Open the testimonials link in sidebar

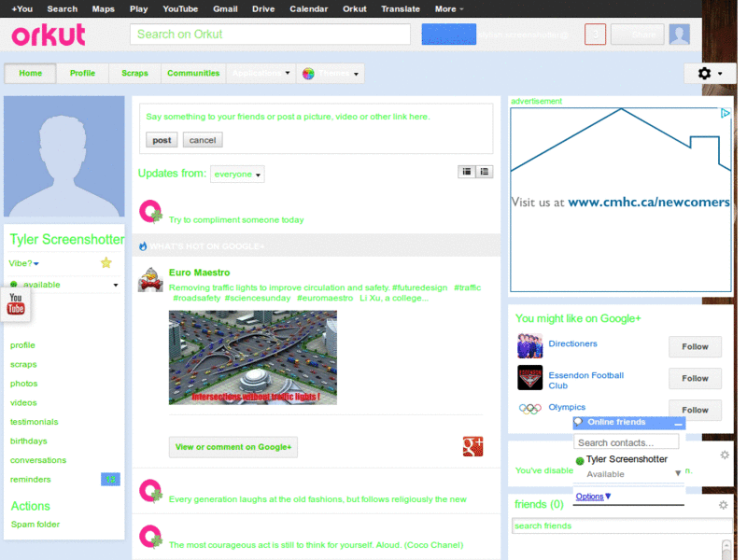coord(35,422)
